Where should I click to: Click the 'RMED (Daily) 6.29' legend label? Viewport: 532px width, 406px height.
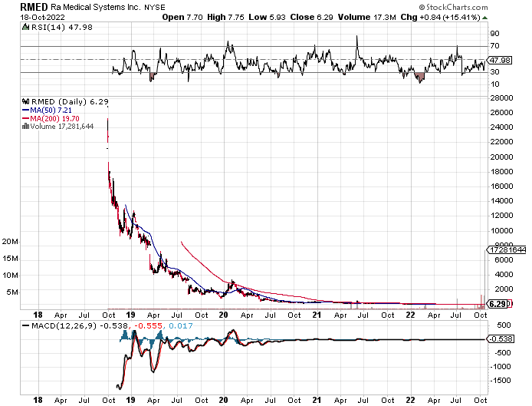(x=70, y=101)
